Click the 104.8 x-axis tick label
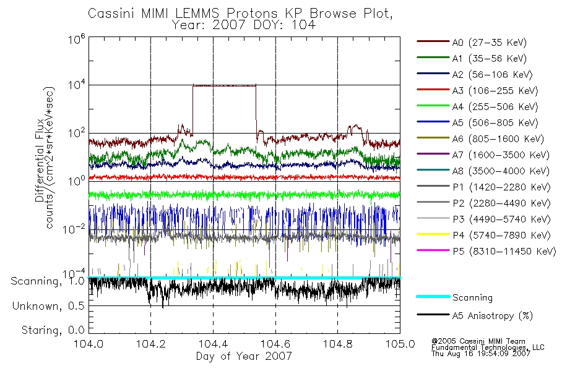The image size is (588, 371). (x=337, y=344)
